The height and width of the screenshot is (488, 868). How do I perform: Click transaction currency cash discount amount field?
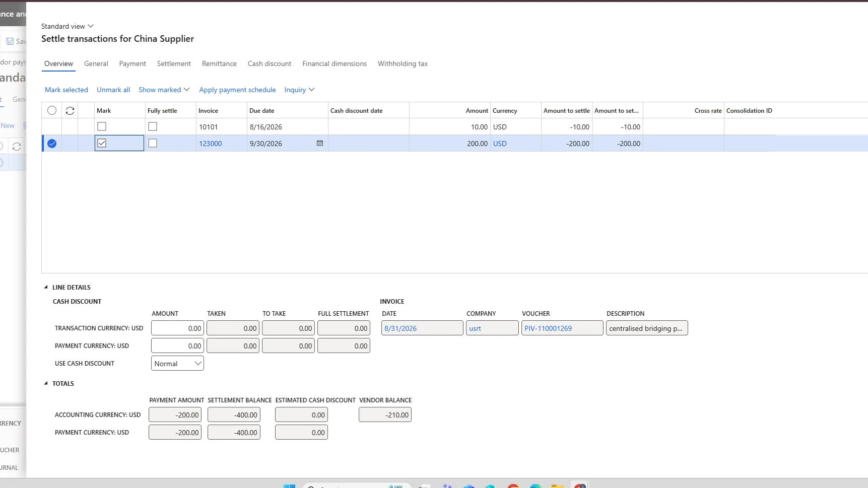tap(177, 328)
